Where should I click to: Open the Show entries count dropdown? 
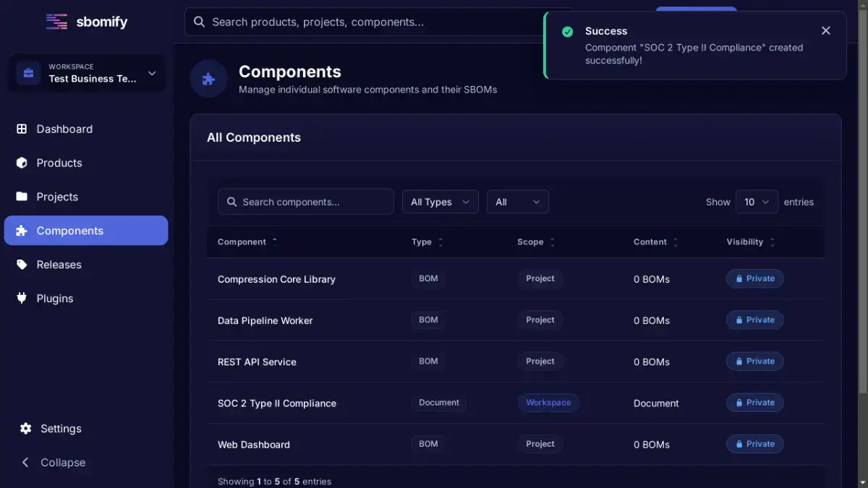[757, 202]
